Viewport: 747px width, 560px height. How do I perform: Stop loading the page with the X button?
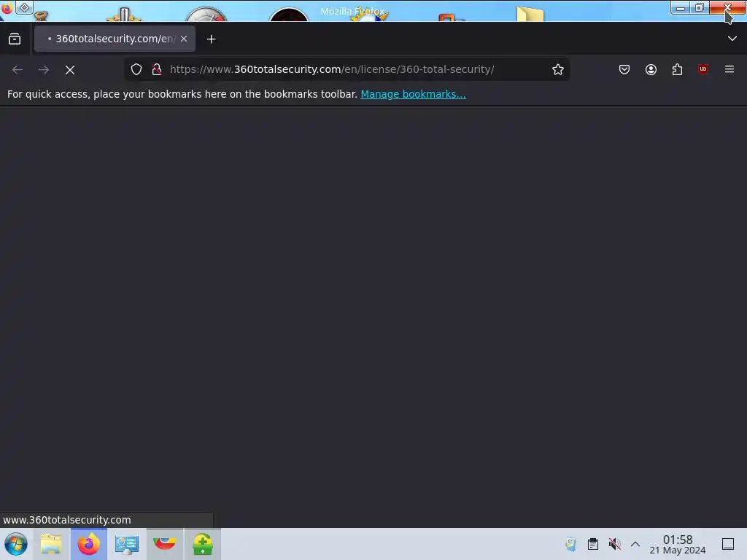[70, 70]
